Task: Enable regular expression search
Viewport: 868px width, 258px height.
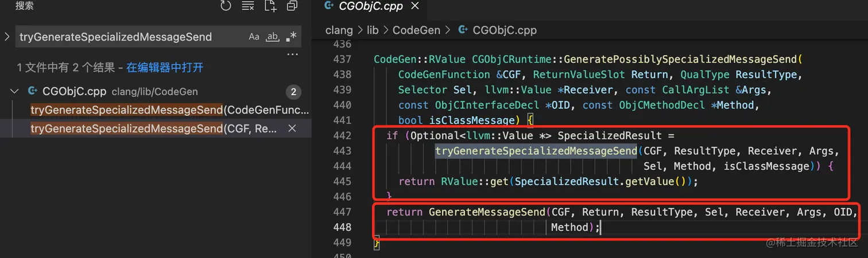Action: point(292,37)
